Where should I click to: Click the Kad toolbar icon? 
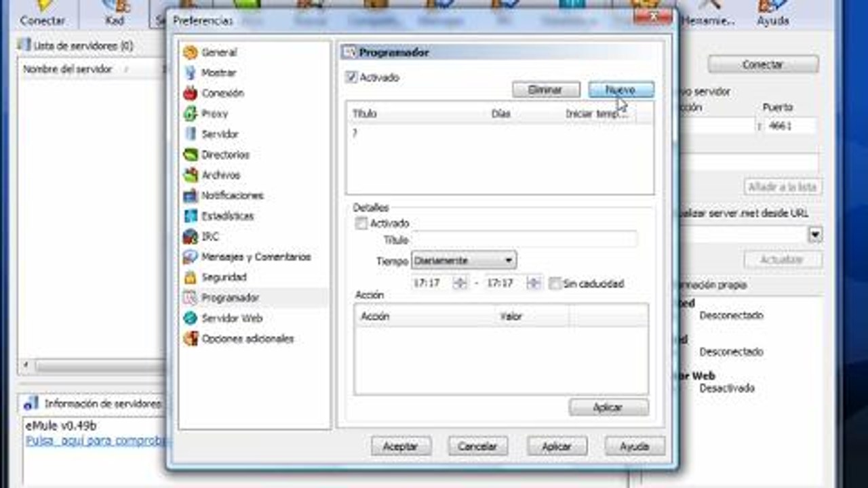[115, 5]
